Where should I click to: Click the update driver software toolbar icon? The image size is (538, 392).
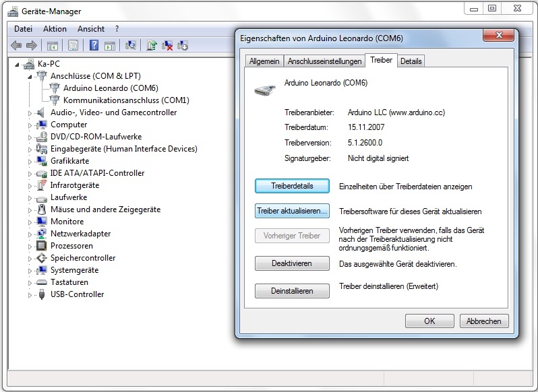point(152,45)
